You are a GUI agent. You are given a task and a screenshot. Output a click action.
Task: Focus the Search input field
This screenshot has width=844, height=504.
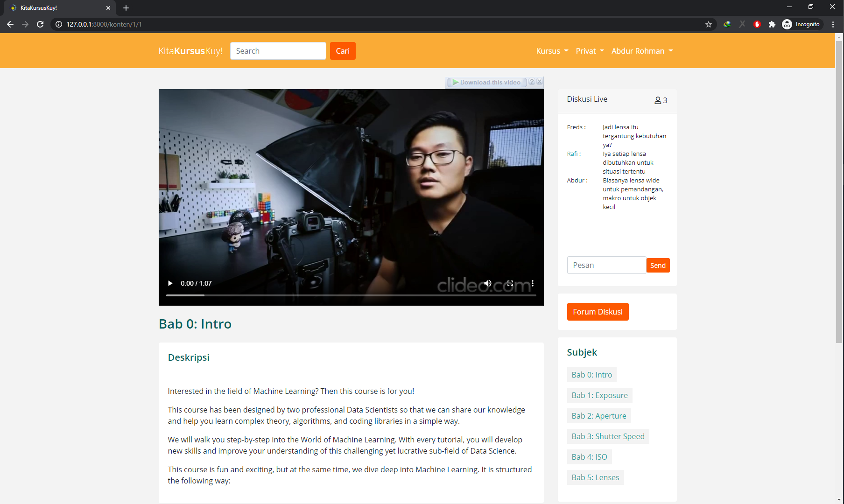(x=278, y=51)
